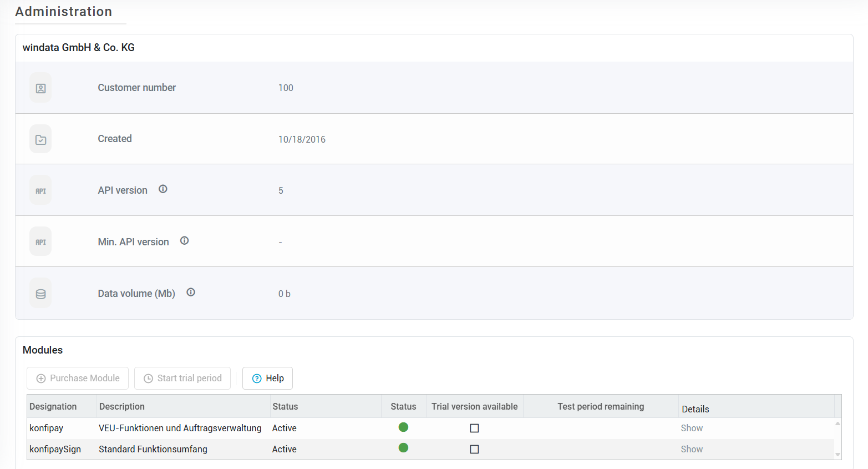Image resolution: width=868 pixels, height=469 pixels.
Task: Show details for the konfipaySign module
Action: (692, 449)
